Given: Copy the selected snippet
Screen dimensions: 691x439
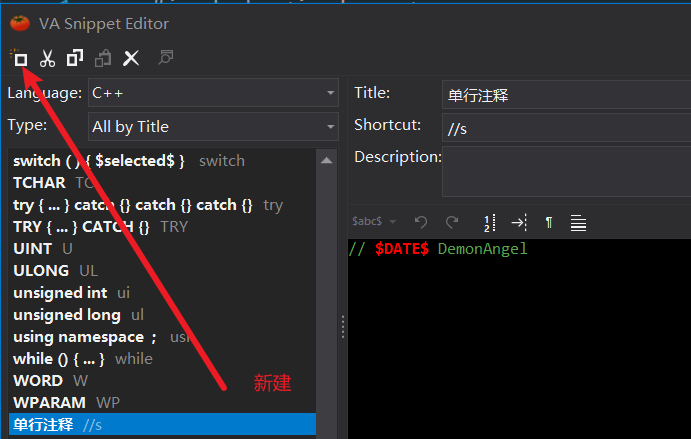Looking at the screenshot, I should point(74,58).
